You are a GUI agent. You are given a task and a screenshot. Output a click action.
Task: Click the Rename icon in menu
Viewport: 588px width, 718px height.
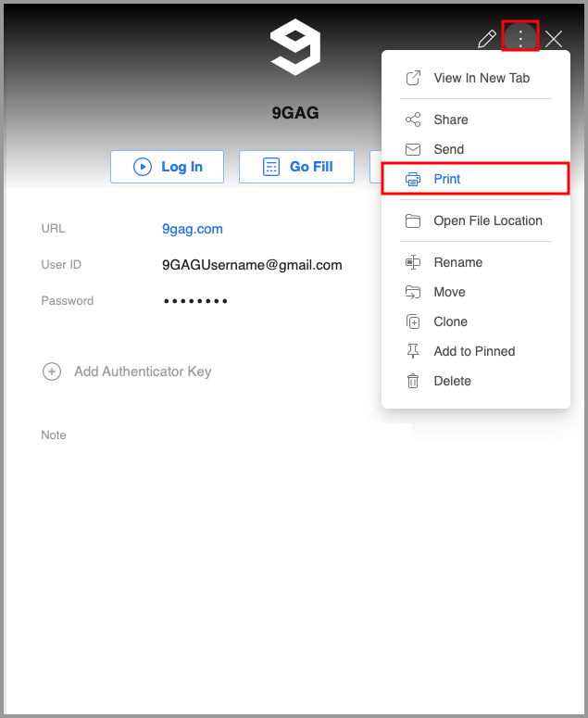pos(413,262)
